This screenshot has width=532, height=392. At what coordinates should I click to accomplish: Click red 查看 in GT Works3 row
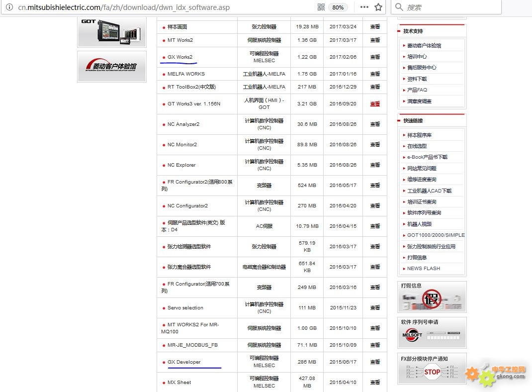[x=375, y=104]
